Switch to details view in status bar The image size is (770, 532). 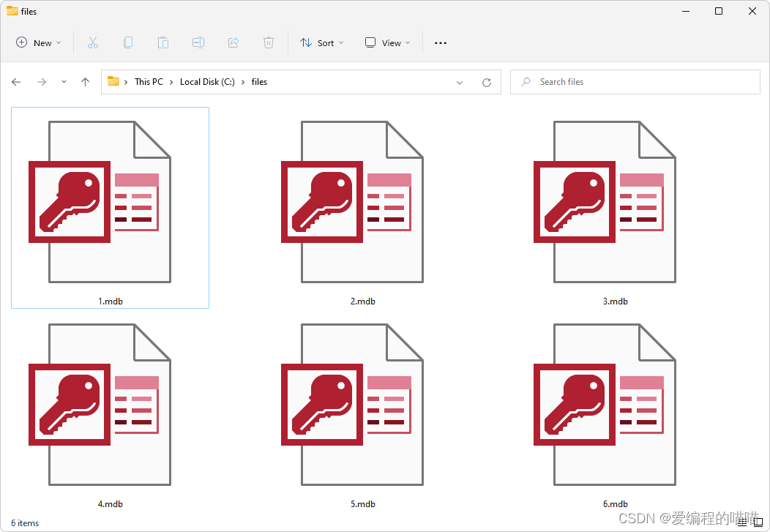[742, 522]
